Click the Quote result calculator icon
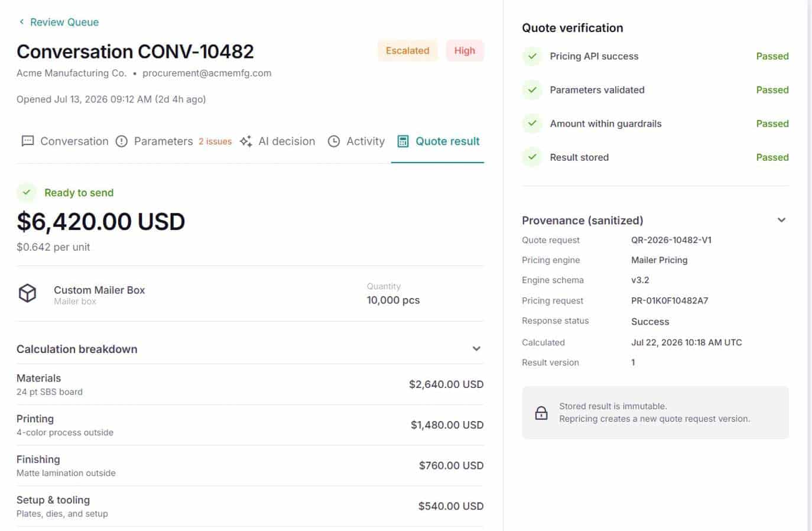 click(403, 141)
